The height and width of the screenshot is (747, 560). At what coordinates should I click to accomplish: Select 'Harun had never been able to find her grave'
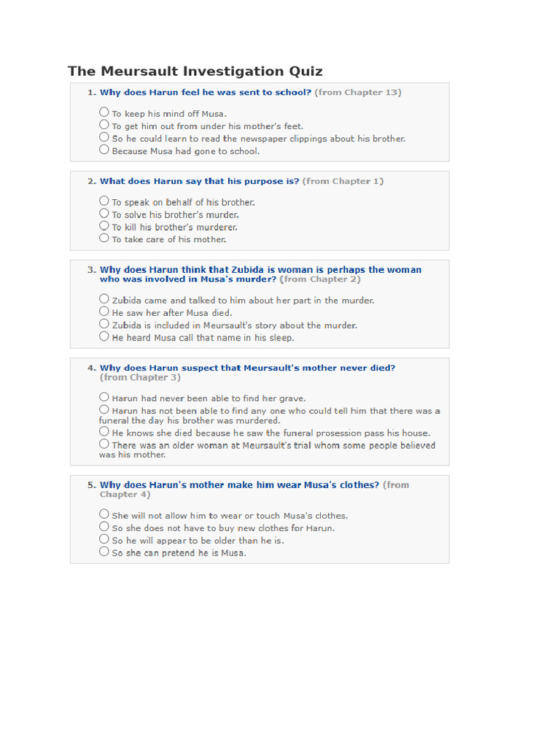(104, 398)
